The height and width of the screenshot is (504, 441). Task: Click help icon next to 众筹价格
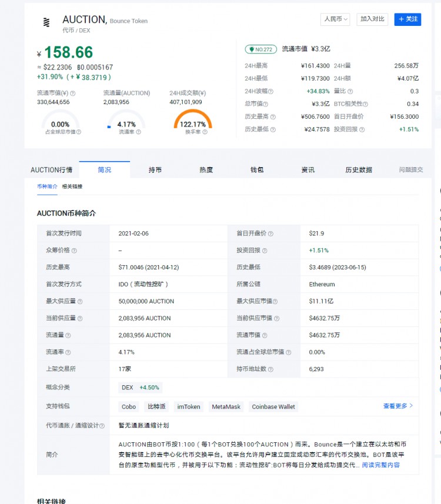pos(74,251)
